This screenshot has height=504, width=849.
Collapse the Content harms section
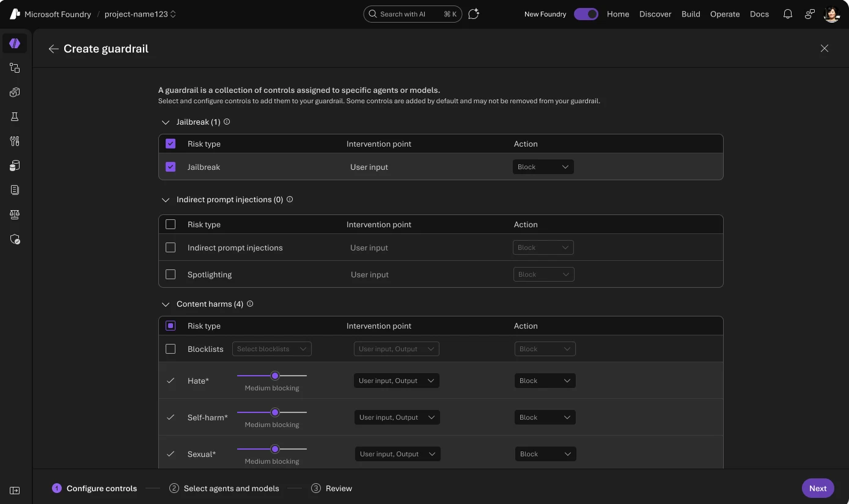point(165,304)
